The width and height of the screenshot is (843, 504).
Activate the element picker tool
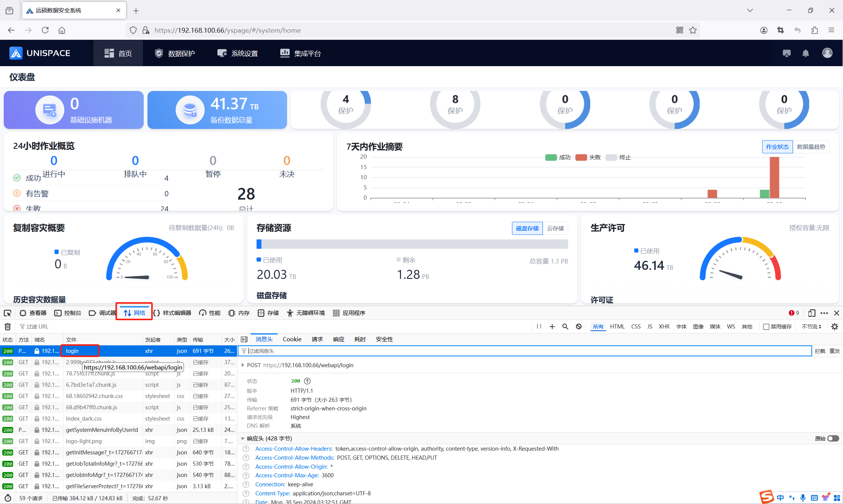8,313
